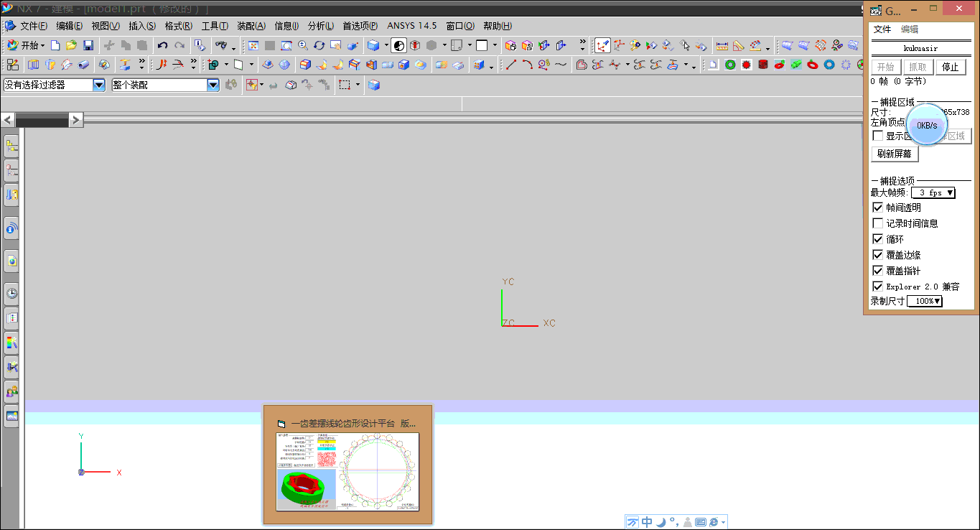Expand the rectangle selection mode dropdown arrow
The image size is (980, 530).
(x=358, y=85)
